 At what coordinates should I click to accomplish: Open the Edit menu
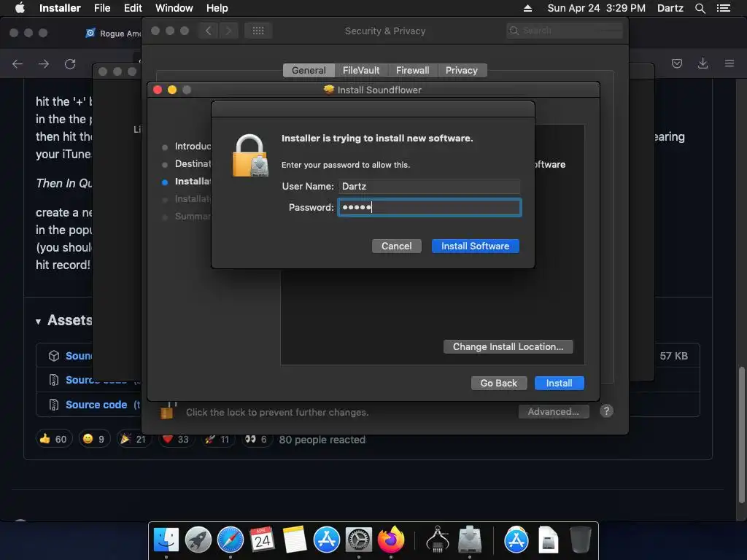(133, 8)
